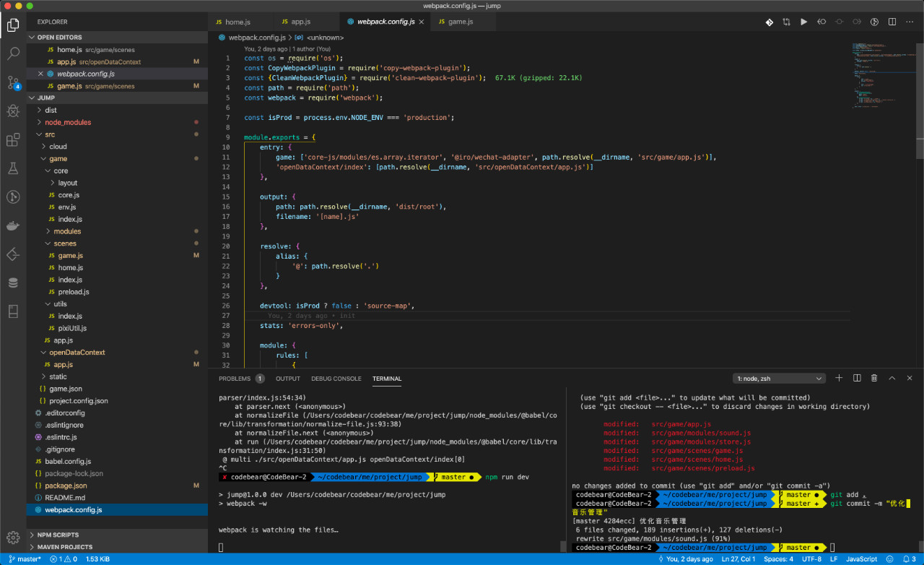Image resolution: width=924 pixels, height=565 pixels.
Task: Select the TERMINAL panel tab
Action: 387,379
